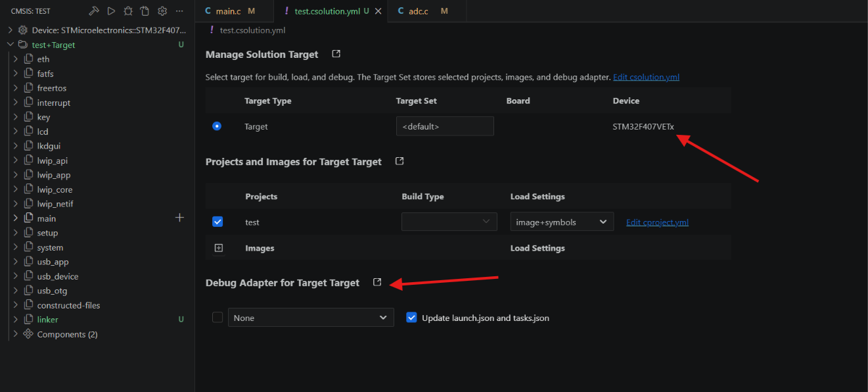Click the plus icon on main row
Image resolution: width=868 pixels, height=392 pixels.
(x=179, y=218)
